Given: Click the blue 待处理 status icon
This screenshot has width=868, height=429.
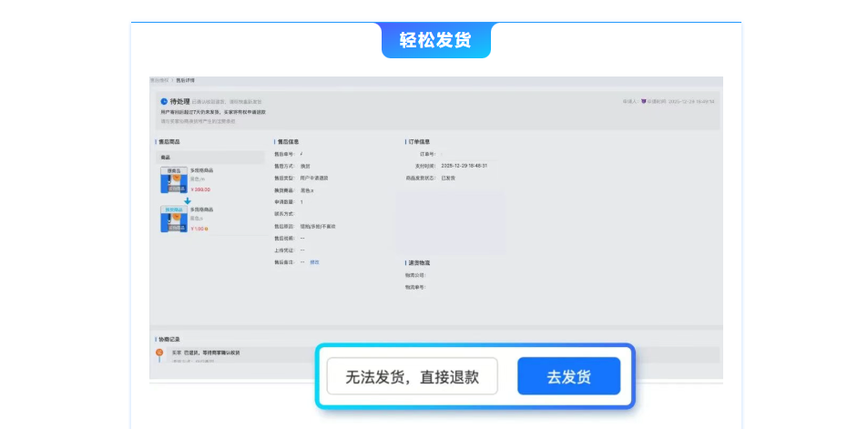Looking at the screenshot, I should point(164,101).
